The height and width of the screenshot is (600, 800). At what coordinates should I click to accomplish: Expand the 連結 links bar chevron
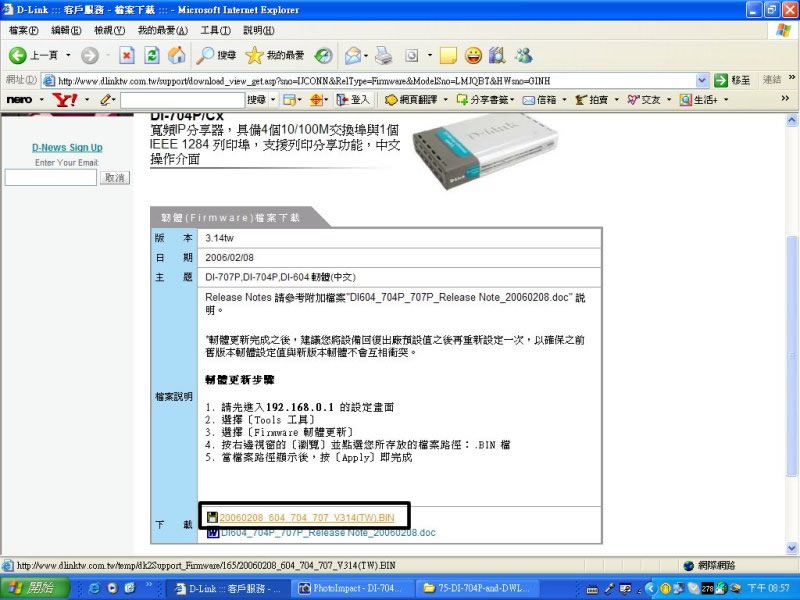coord(792,78)
